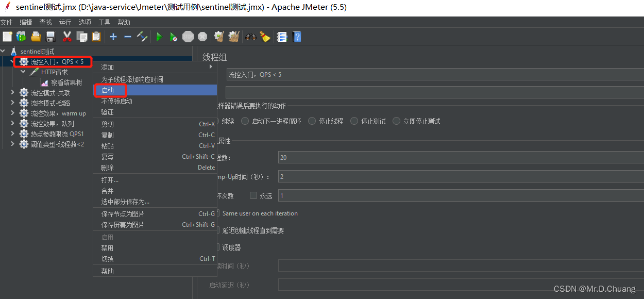Start without pauses toolbar icon
The image size is (644, 299).
click(174, 37)
